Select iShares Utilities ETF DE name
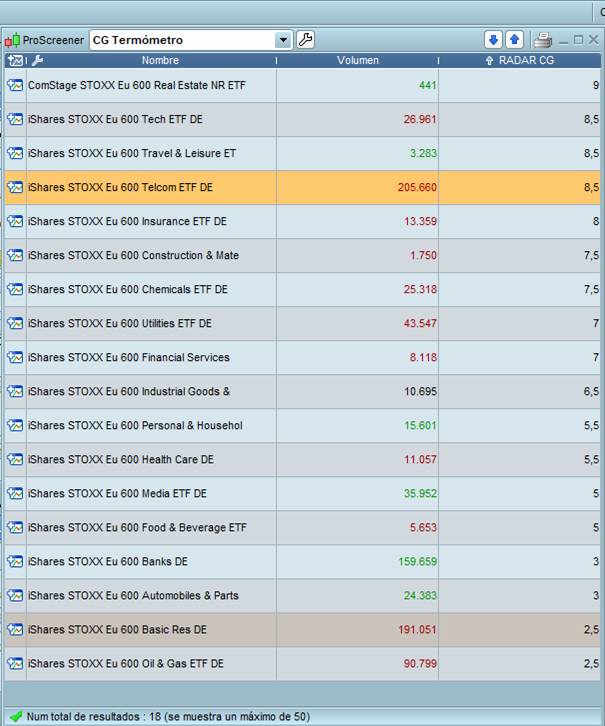Viewport: 605px width, 726px height. pyautogui.click(x=120, y=323)
